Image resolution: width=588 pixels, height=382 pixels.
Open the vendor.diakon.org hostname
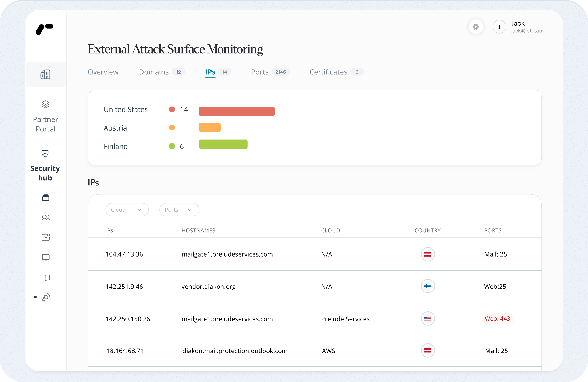(x=209, y=286)
